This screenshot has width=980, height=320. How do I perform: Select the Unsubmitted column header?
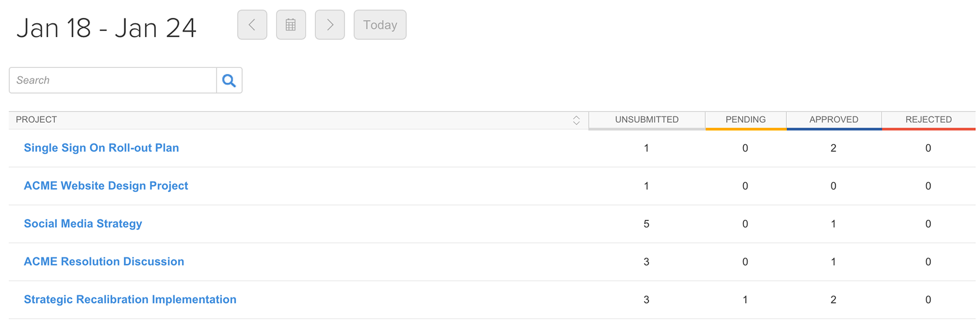[x=646, y=119]
